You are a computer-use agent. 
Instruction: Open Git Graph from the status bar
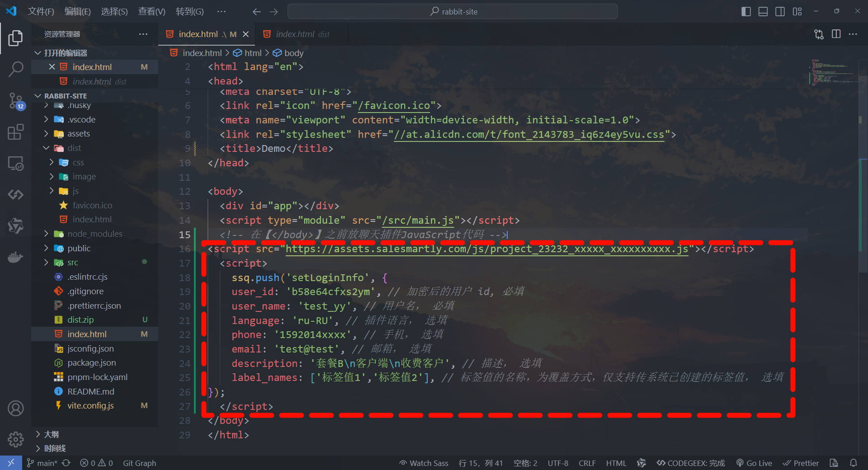(x=139, y=463)
